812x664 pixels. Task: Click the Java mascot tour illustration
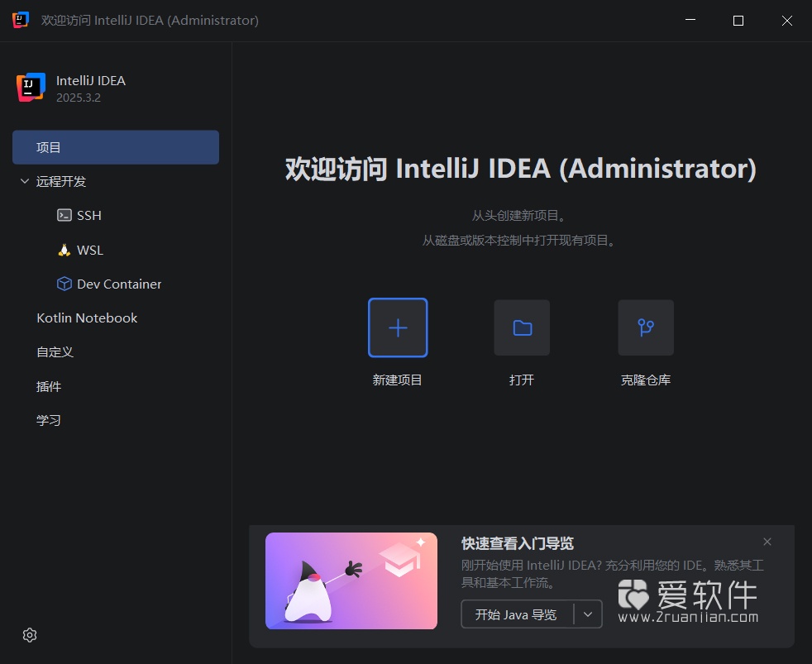tap(351, 580)
